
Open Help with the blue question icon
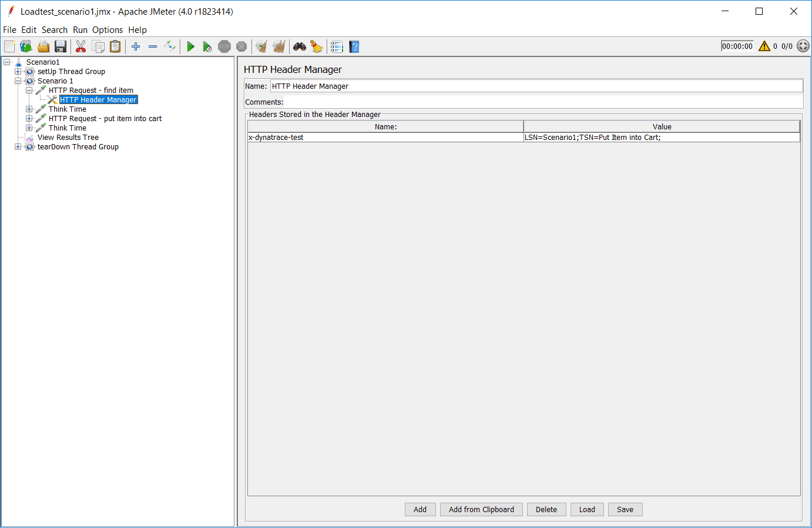coord(354,46)
